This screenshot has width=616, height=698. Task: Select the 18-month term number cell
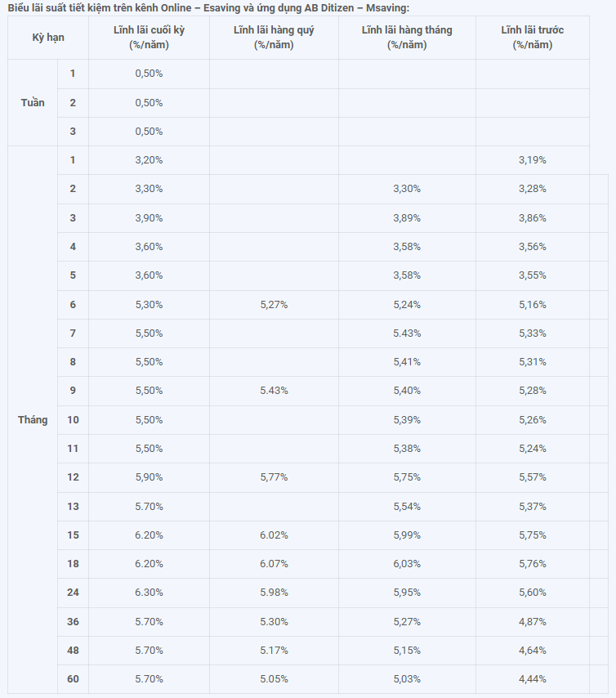point(73,564)
